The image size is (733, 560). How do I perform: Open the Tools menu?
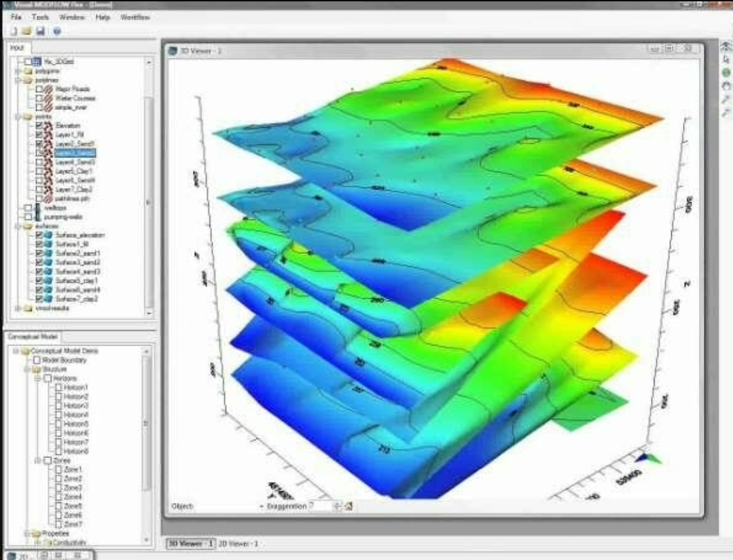tap(40, 17)
